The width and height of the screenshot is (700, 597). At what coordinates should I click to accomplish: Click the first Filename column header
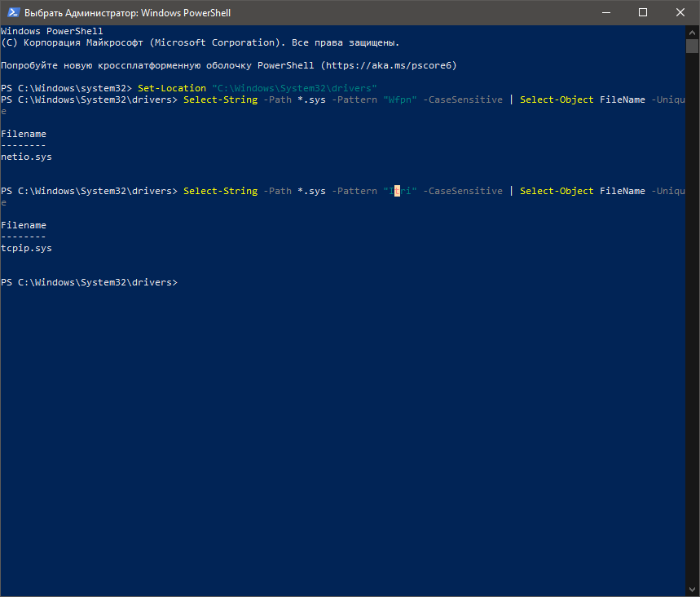tap(24, 134)
